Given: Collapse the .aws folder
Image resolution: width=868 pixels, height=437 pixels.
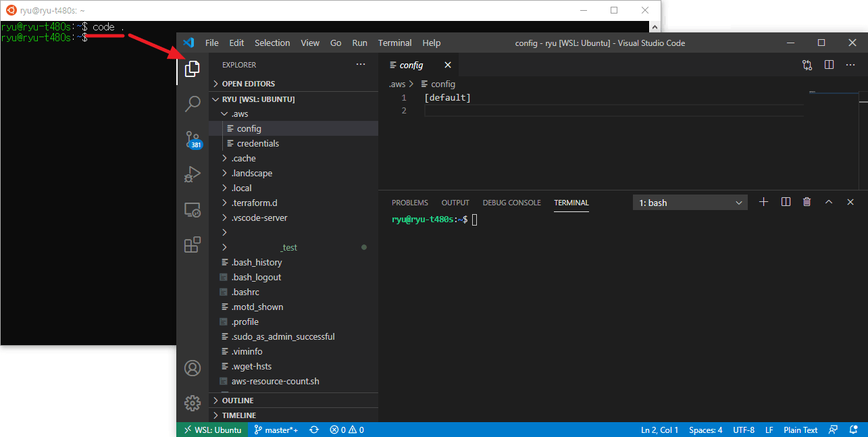Looking at the screenshot, I should point(294,114).
